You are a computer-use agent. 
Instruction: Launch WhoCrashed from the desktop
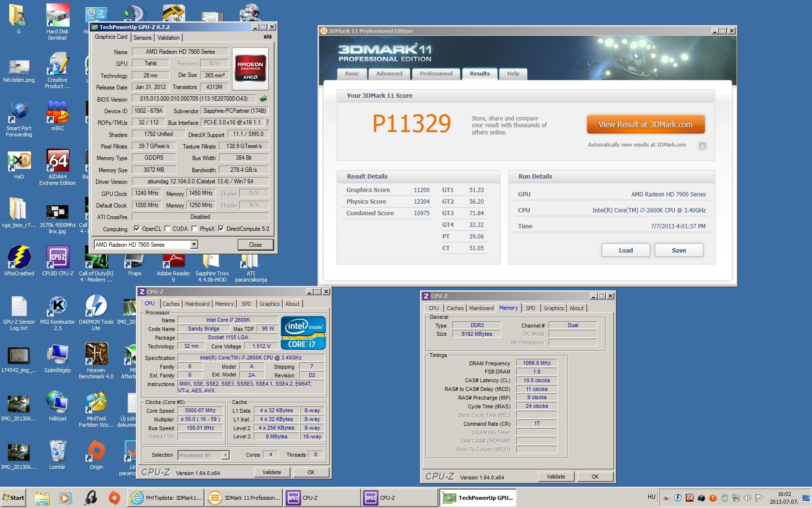(x=19, y=261)
